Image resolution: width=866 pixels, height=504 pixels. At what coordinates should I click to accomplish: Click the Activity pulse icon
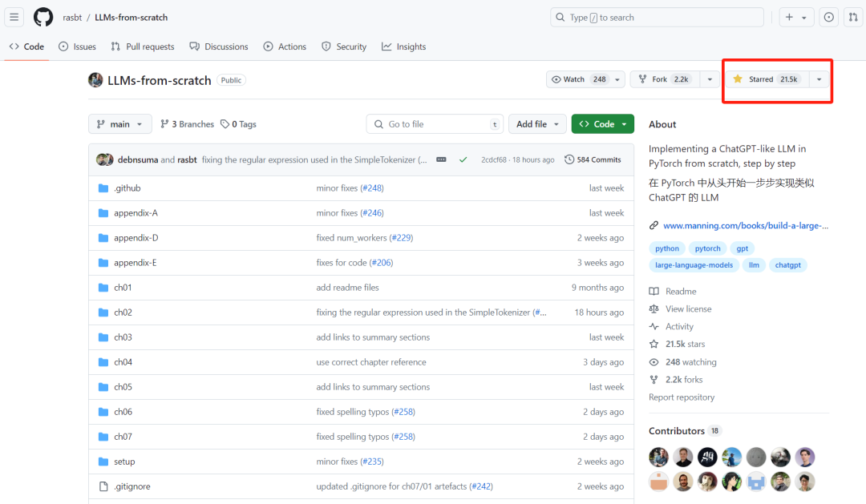[x=654, y=326]
